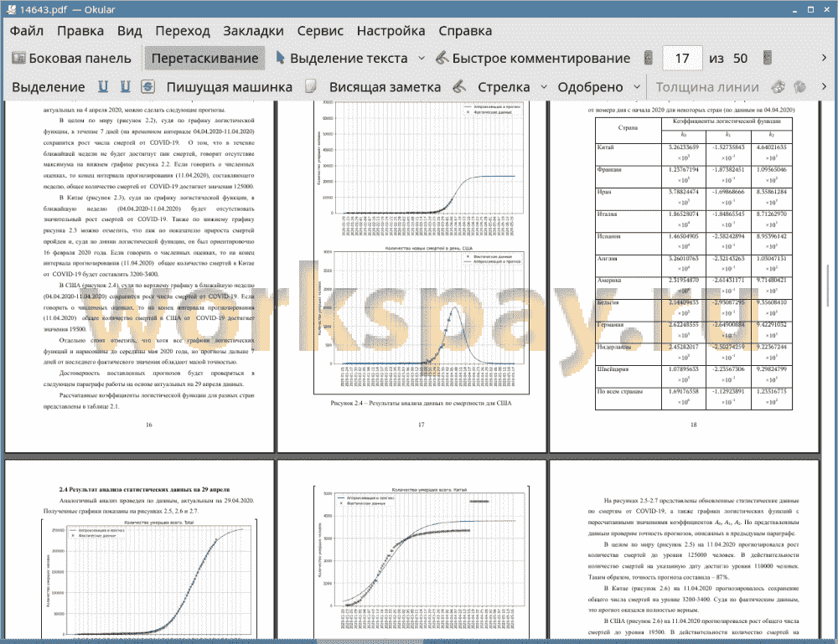The width and height of the screenshot is (838, 644).
Task: Click the 'Испания' row label
Action: click(x=608, y=236)
